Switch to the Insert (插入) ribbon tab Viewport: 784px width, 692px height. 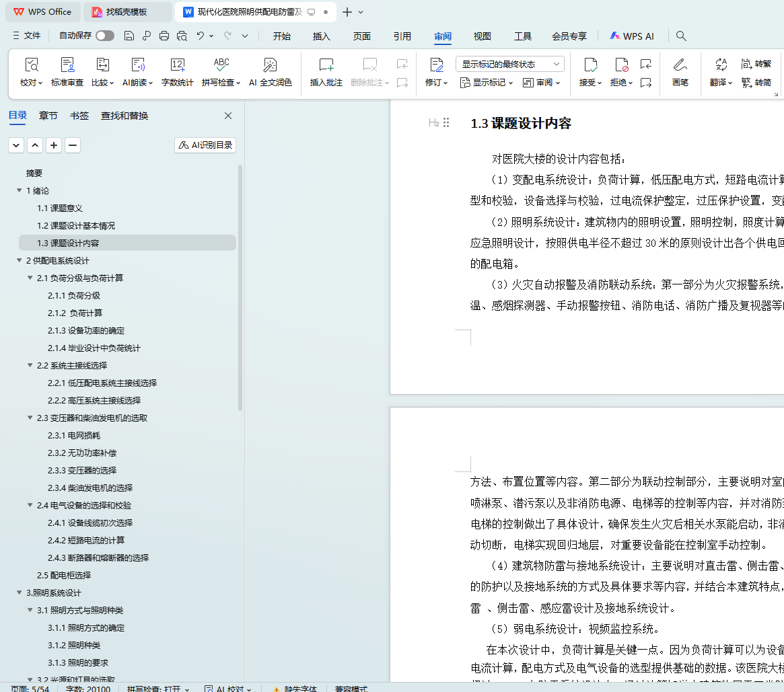pyautogui.click(x=322, y=36)
